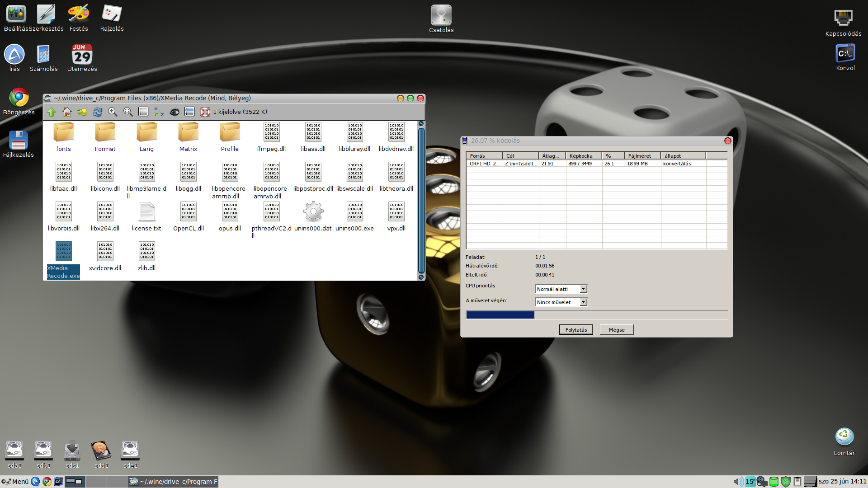Open the Számolás calculator icon

coord(43,58)
